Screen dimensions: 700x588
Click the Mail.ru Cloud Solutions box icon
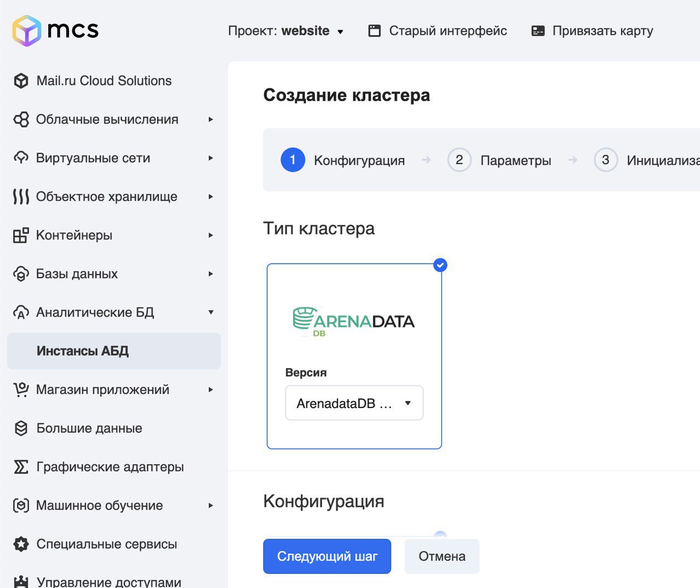tap(21, 81)
